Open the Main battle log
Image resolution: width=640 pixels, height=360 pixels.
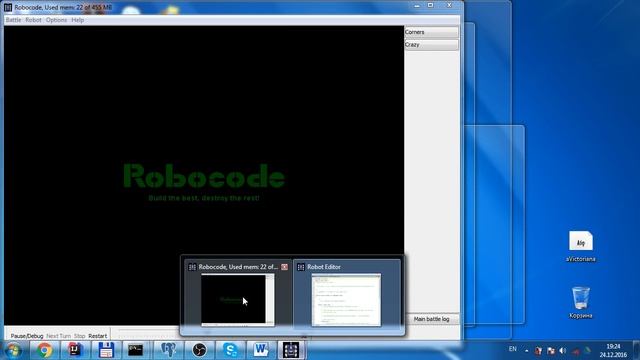point(431,319)
